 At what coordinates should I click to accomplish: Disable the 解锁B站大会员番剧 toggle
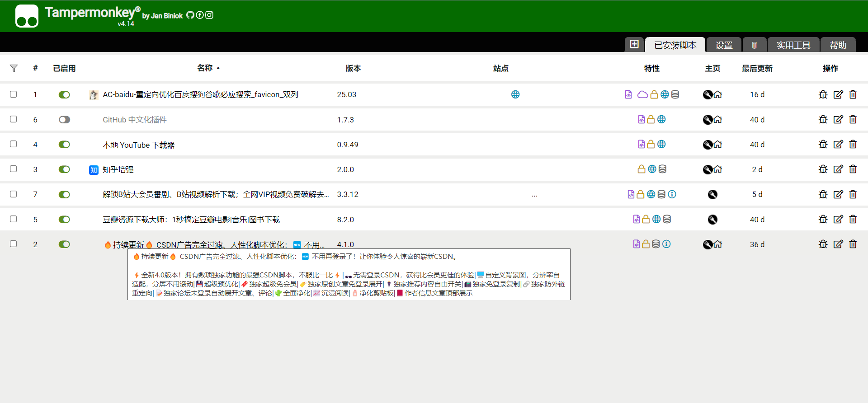(x=64, y=194)
